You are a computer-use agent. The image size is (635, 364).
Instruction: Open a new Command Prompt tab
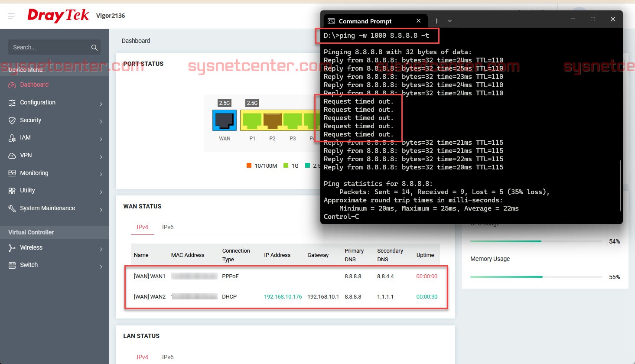(436, 21)
